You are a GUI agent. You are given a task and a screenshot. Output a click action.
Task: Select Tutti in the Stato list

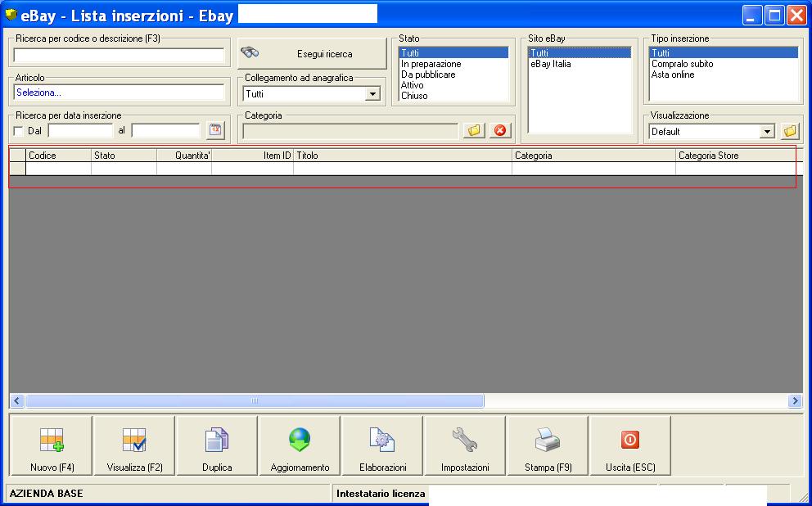pos(453,53)
